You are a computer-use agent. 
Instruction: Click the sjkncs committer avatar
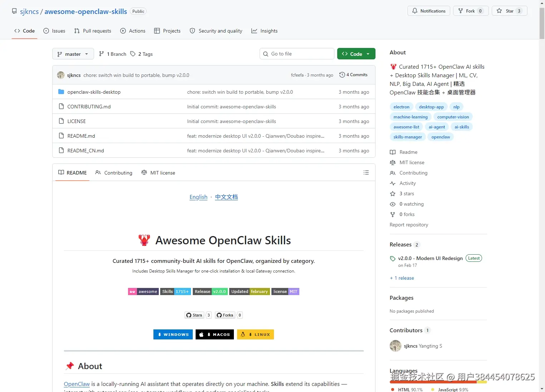(61, 75)
